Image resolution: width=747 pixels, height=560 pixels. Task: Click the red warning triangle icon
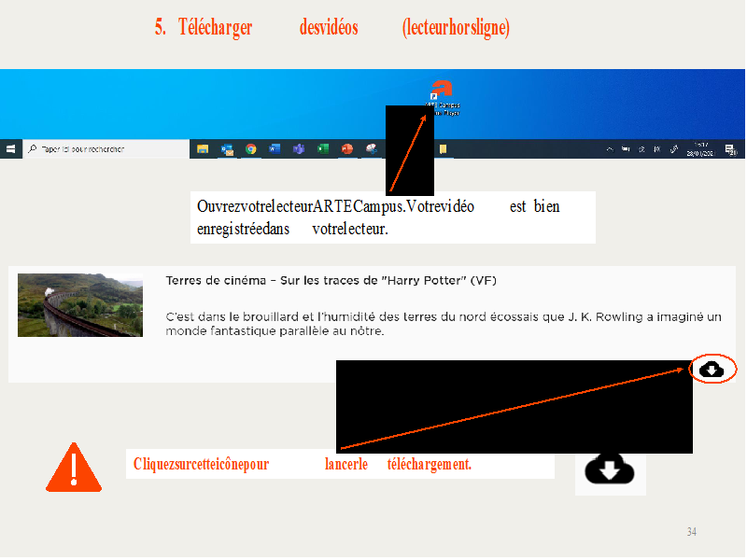click(x=73, y=468)
